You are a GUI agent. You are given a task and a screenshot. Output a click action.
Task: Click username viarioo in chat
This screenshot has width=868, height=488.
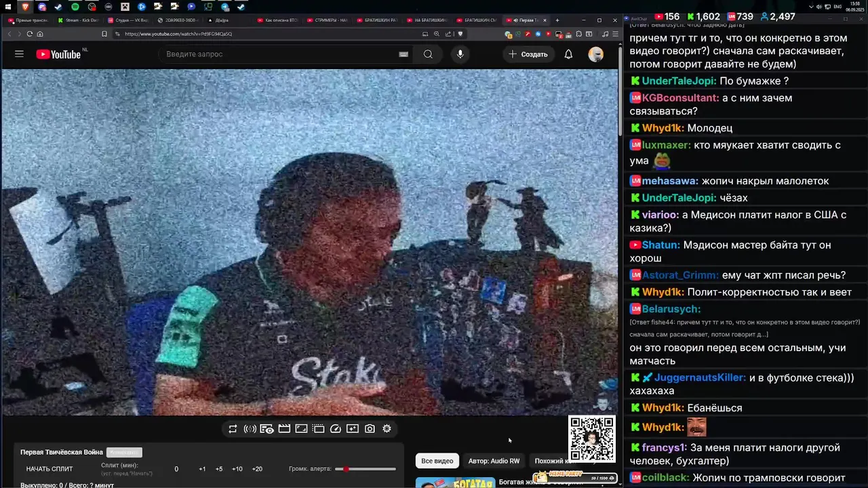(660, 215)
